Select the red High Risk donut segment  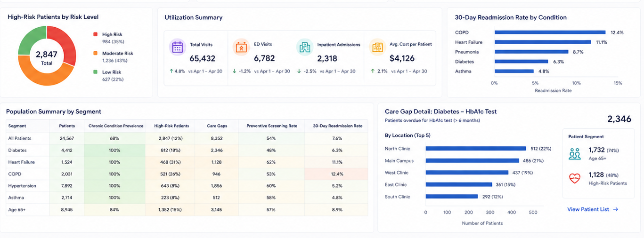coord(66,43)
